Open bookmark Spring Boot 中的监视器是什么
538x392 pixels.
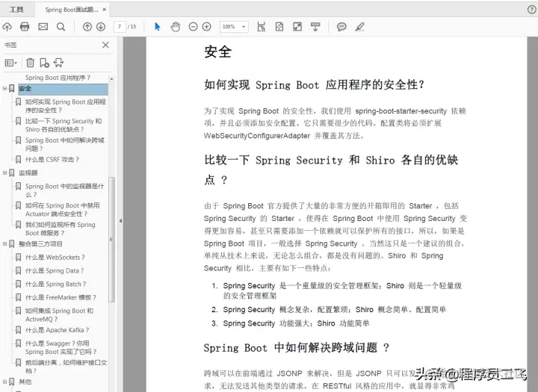(64, 190)
